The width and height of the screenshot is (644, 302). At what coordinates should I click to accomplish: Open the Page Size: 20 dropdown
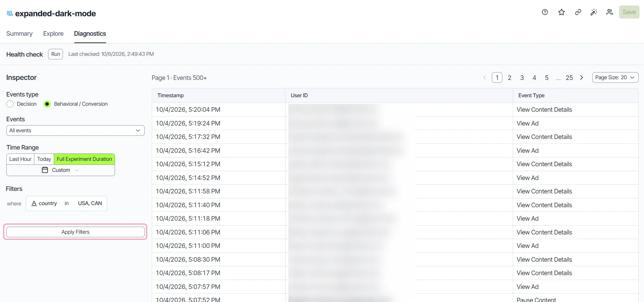point(615,77)
